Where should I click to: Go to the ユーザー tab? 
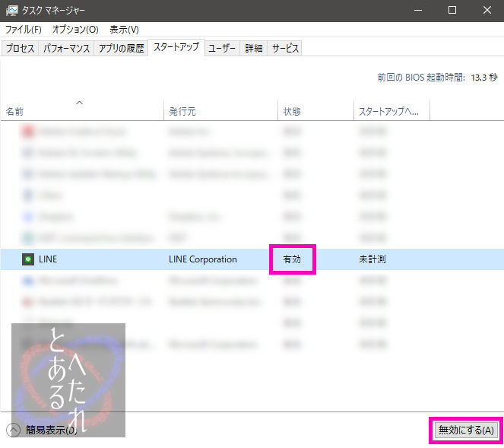click(222, 49)
